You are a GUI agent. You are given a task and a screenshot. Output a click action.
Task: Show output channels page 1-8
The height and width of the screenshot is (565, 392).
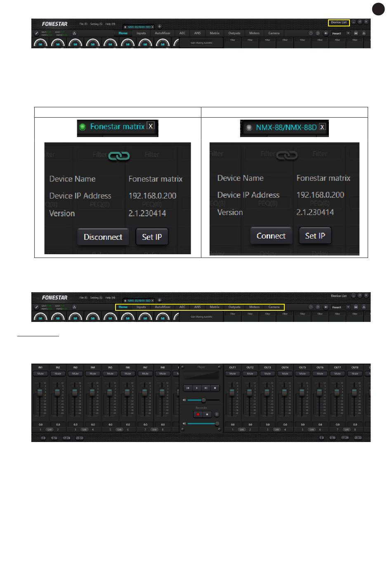pyautogui.click(x=321, y=437)
